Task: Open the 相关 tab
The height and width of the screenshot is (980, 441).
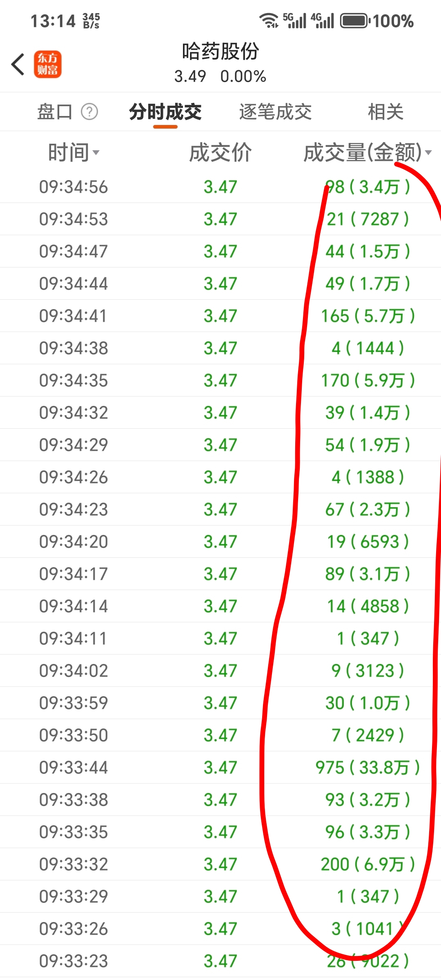Action: (386, 112)
